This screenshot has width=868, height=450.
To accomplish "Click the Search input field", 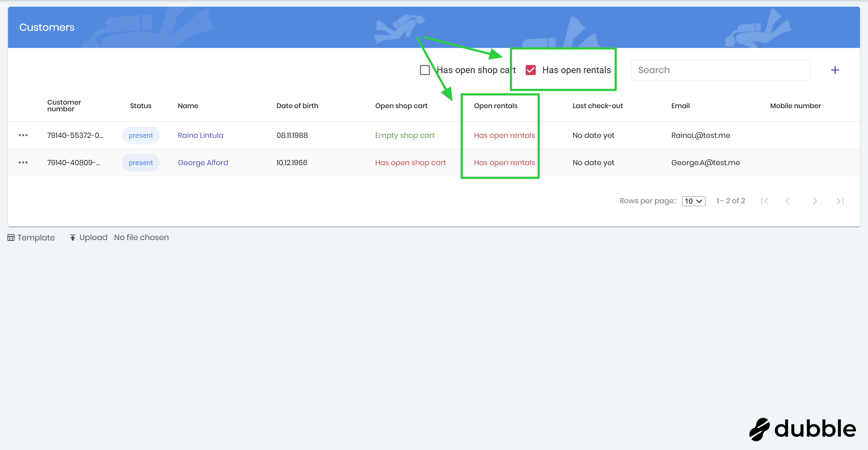I will coord(720,70).
